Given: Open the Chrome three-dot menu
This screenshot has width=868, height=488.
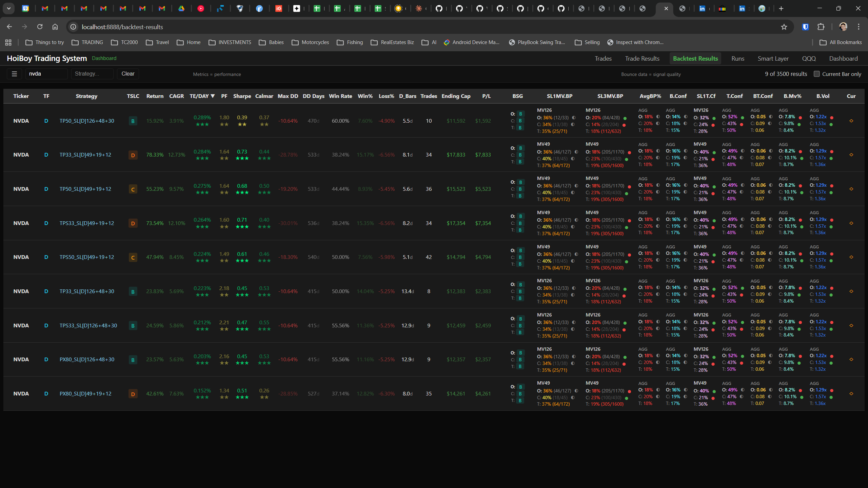Looking at the screenshot, I should 859,27.
